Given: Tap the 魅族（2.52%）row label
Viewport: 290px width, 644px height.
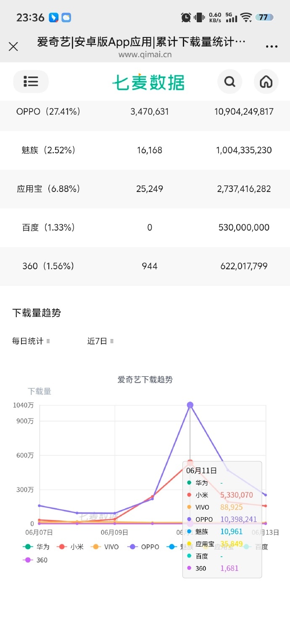Looking at the screenshot, I should click(48, 150).
